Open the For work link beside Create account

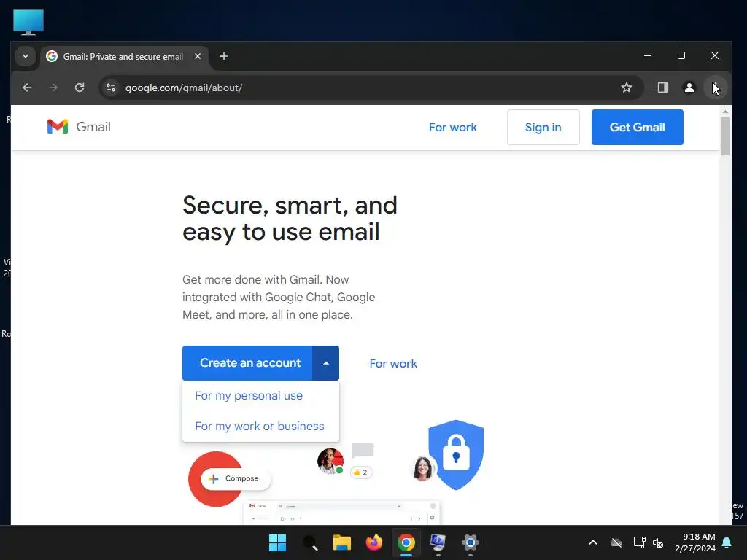393,363
